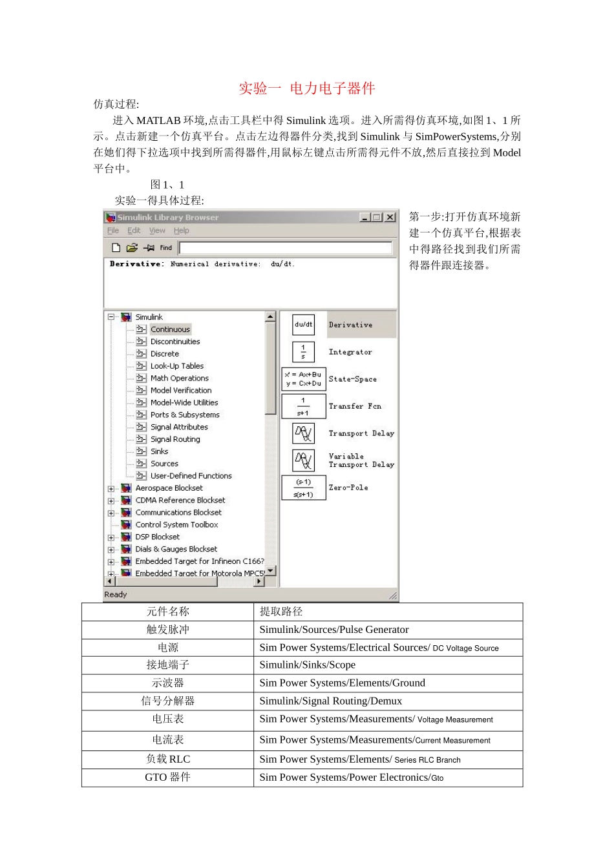Select the Continuous library
This screenshot has height=868, width=614.
170,329
